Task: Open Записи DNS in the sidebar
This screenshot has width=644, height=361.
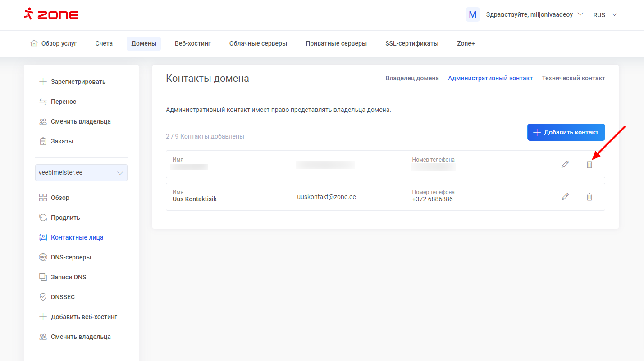Action: (x=69, y=277)
